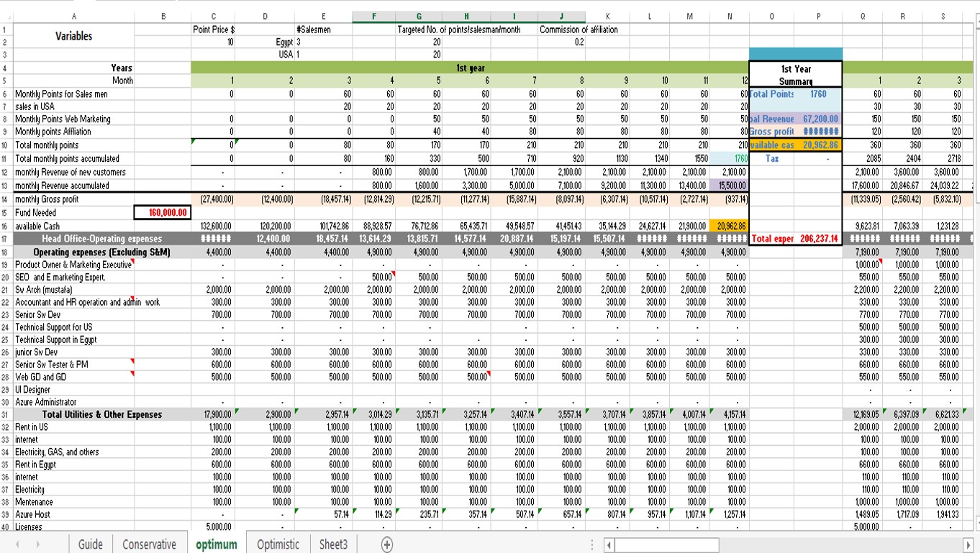The height and width of the screenshot is (553, 980).
Task: Switch to the Conservative sheet tab
Action: tap(149, 544)
